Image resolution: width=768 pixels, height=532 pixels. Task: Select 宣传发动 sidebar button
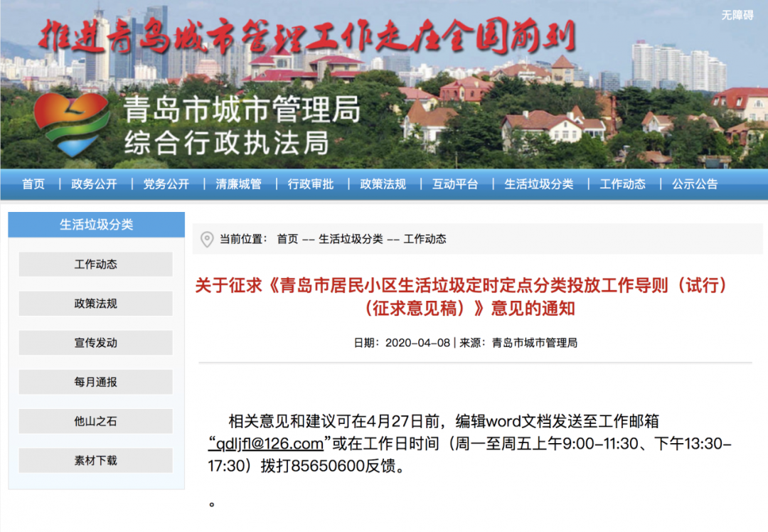(x=95, y=343)
